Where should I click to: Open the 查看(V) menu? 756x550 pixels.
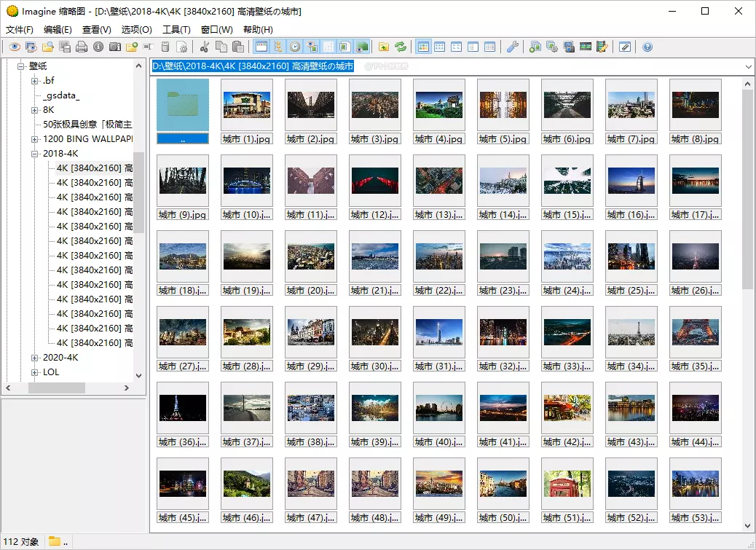[97, 30]
